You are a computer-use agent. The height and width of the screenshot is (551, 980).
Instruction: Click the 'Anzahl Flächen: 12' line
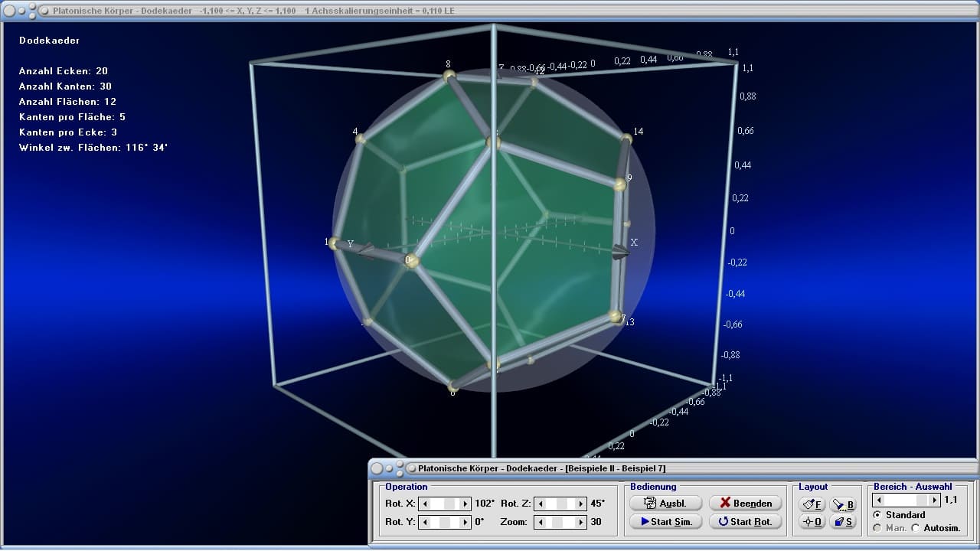coord(67,102)
